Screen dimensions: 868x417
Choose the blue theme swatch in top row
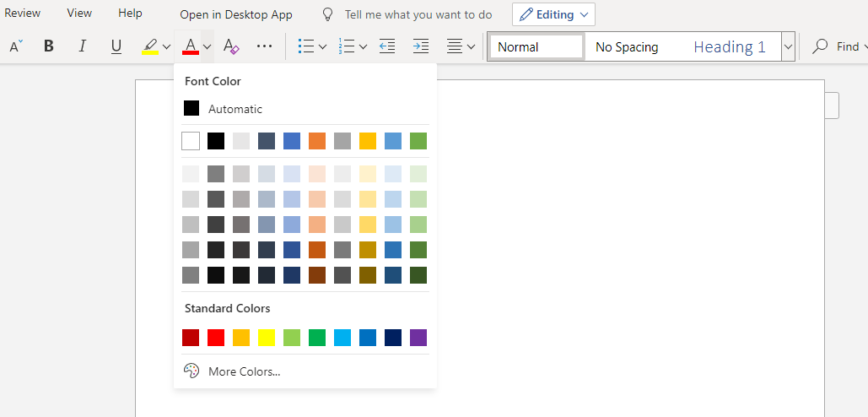292,141
